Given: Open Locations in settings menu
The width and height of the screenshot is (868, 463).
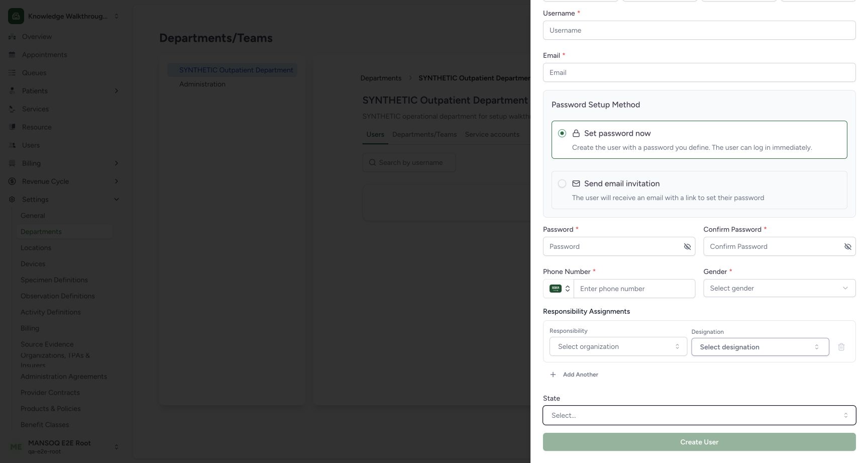Looking at the screenshot, I should tap(36, 248).
